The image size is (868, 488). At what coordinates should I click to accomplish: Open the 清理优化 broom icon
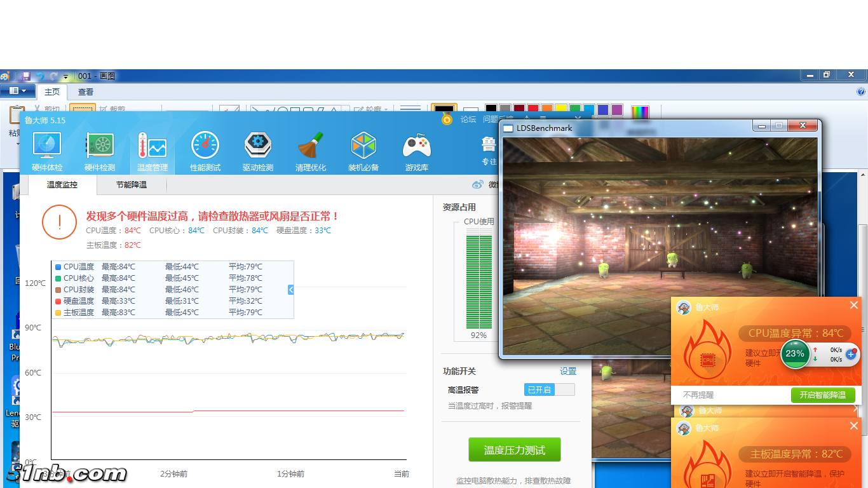pos(311,151)
